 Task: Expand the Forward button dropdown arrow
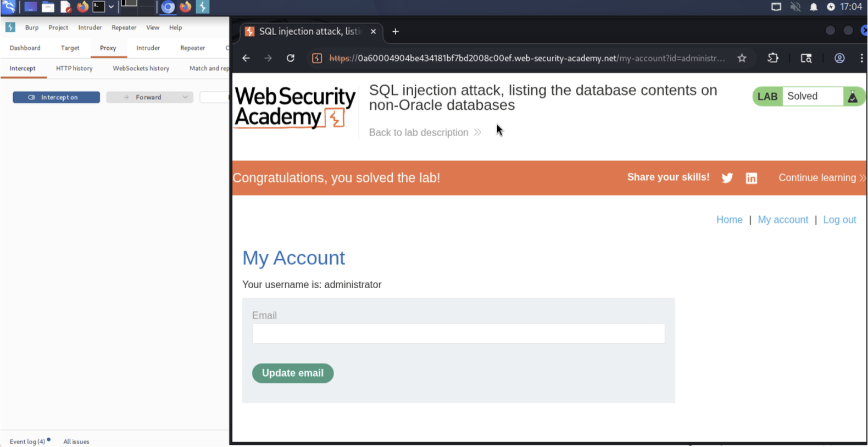[x=185, y=97]
